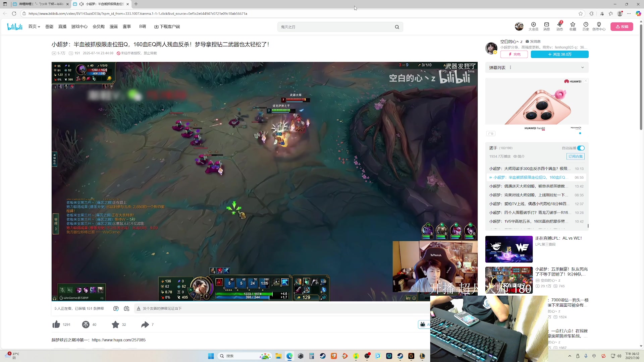Open the huya.com/257085 link
Screen dimensions: 644x362
(x=119, y=340)
